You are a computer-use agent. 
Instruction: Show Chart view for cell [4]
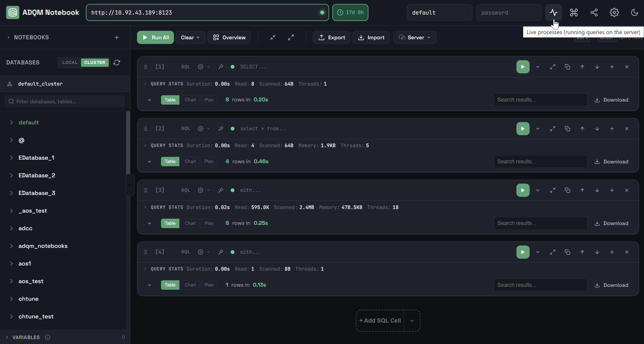(x=190, y=285)
